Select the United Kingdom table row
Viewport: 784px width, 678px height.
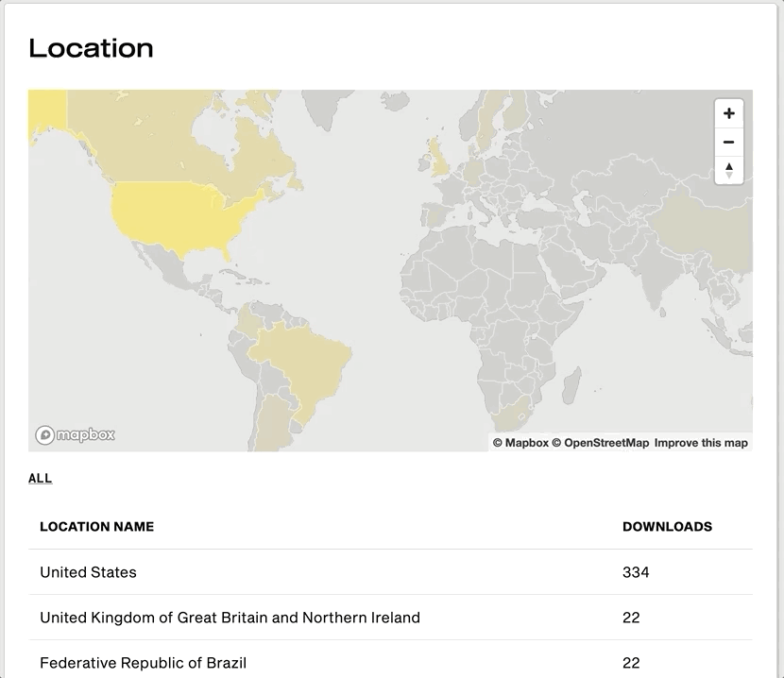point(390,618)
